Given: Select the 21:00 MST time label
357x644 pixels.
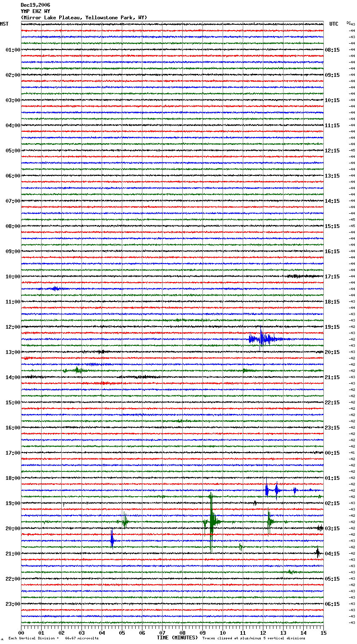Looking at the screenshot, I should click(x=13, y=554).
